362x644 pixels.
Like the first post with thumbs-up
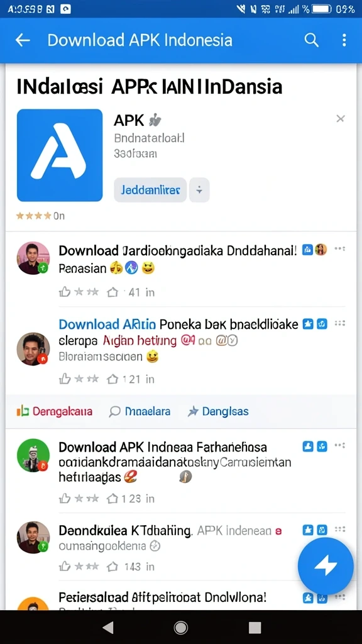(x=65, y=292)
